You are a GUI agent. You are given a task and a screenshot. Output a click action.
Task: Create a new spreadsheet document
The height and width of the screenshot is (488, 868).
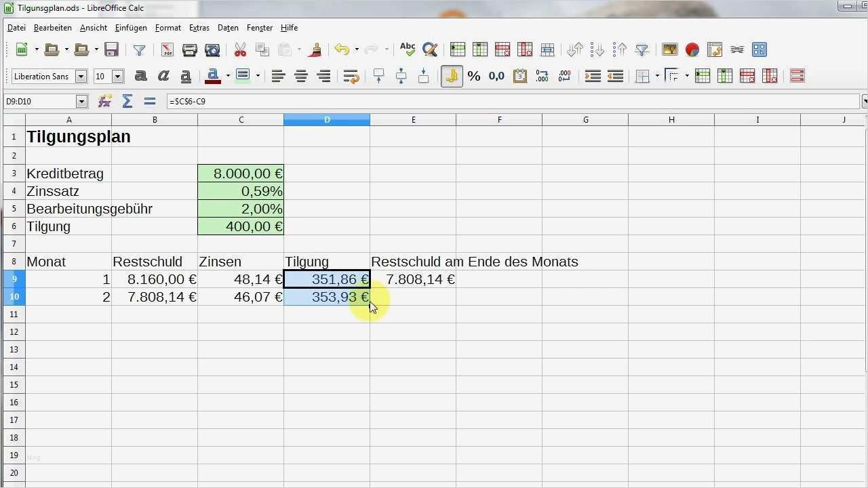22,49
